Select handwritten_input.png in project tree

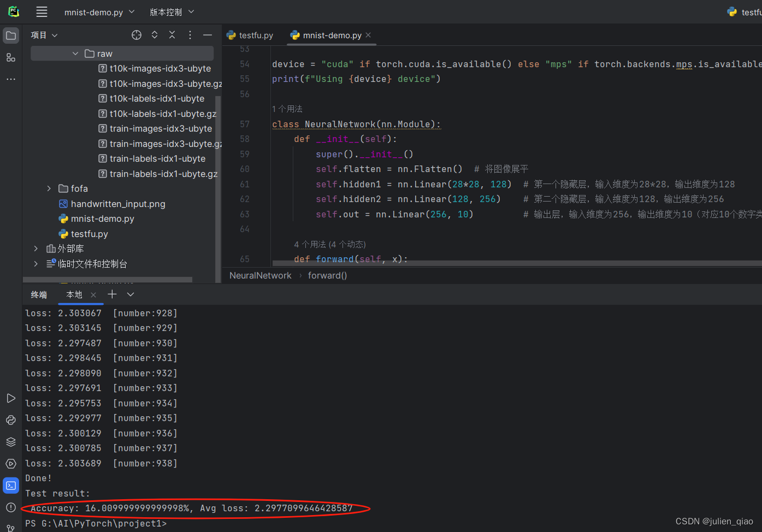click(112, 204)
